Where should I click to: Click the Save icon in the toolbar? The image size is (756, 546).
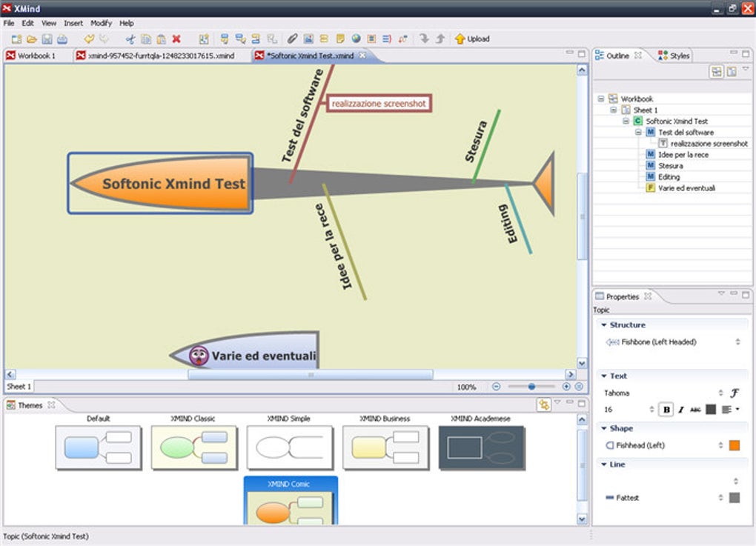pos(47,39)
